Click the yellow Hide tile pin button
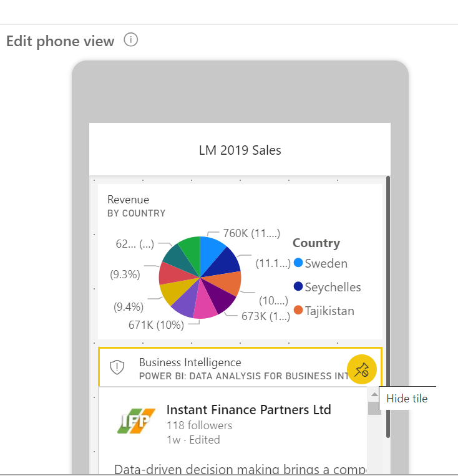Viewport: 458px width, 476px height. [362, 371]
